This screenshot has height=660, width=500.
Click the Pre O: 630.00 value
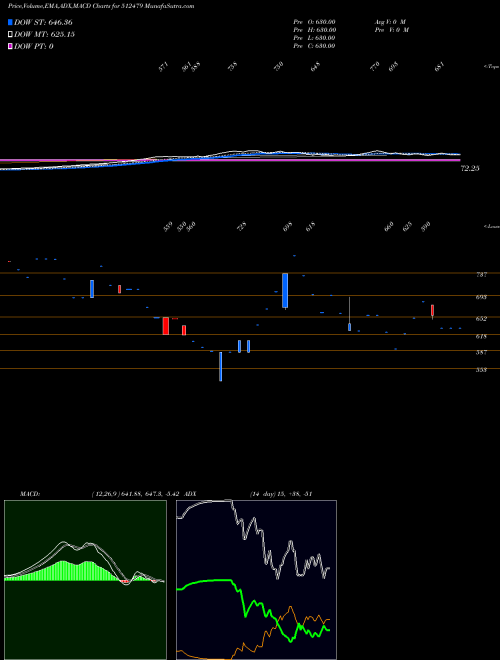314,22
